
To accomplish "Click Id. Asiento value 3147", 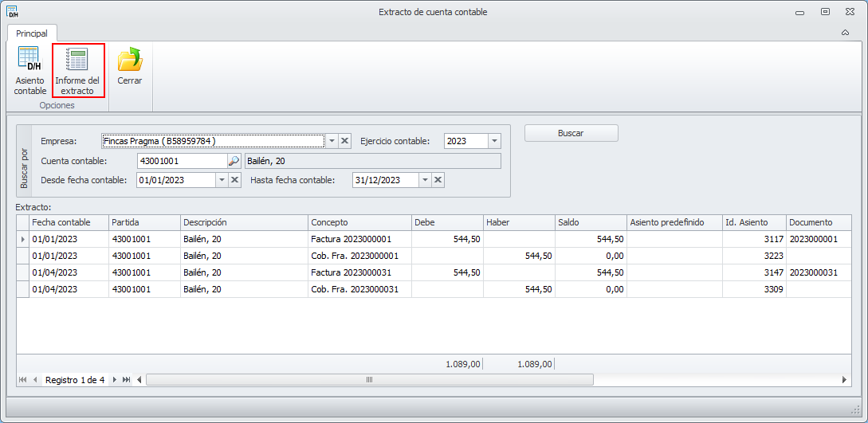I will 754,272.
